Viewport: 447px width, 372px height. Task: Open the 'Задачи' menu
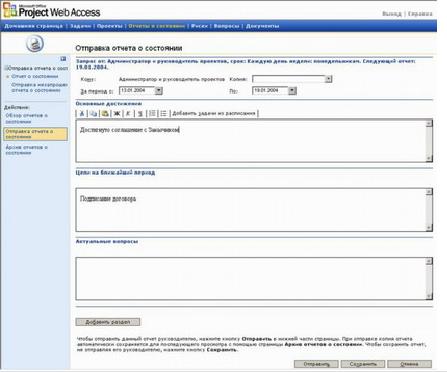80,26
